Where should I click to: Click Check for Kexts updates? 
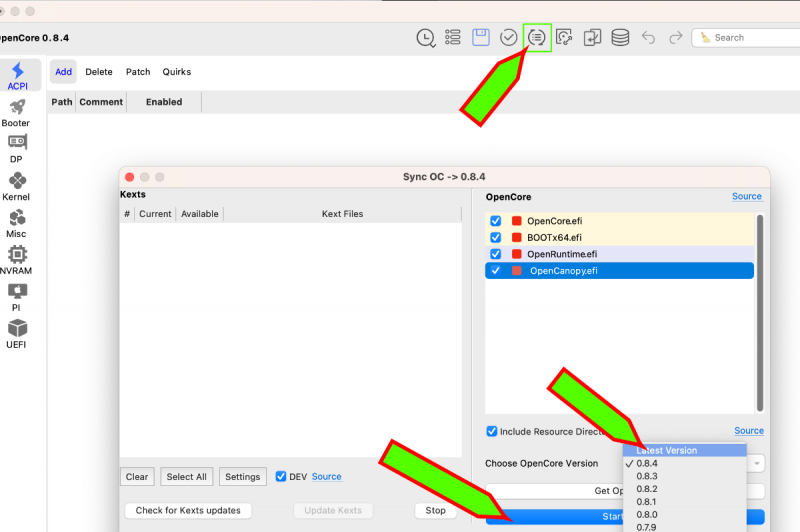pos(188,511)
